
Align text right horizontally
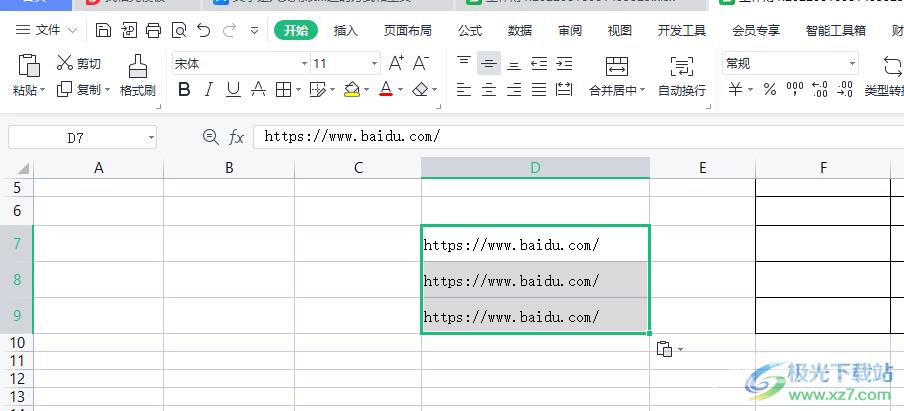click(514, 89)
